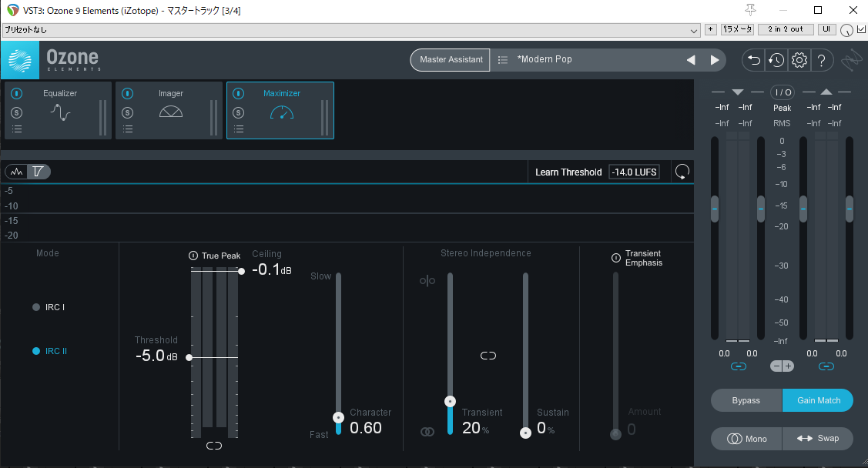Load the previous preset arrow

(x=691, y=60)
